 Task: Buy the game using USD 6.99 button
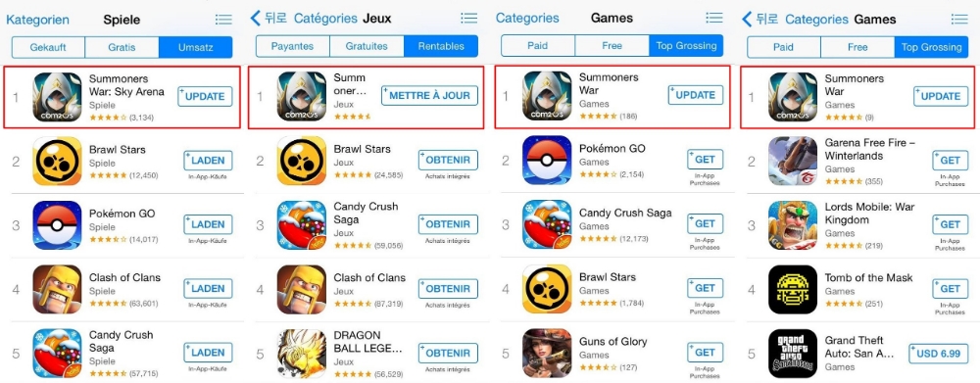(x=934, y=354)
